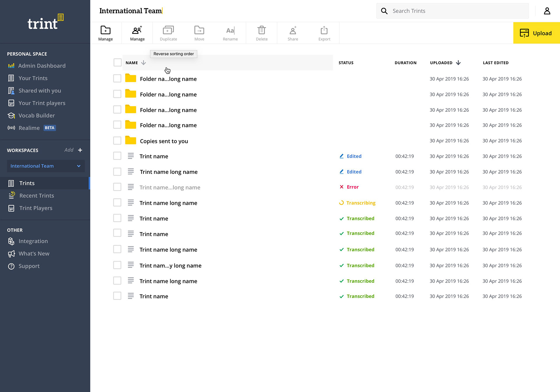
Task: Click the yellow Upload button
Action: tap(536, 33)
